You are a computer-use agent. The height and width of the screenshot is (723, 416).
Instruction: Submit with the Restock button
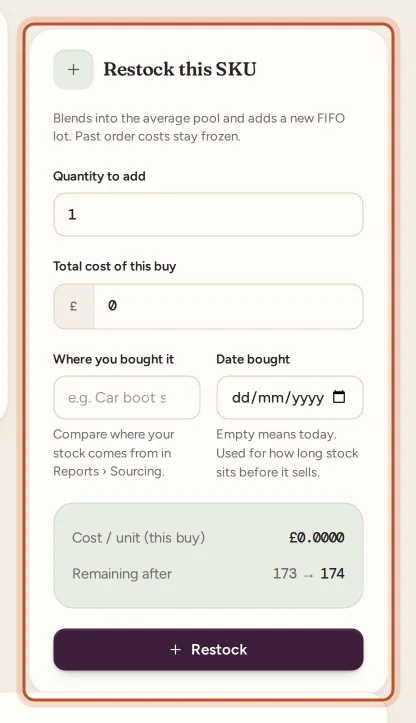pos(208,649)
